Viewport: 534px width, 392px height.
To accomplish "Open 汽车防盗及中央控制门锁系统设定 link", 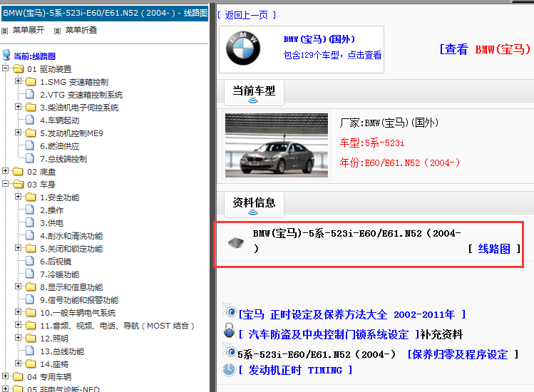I will 329,334.
